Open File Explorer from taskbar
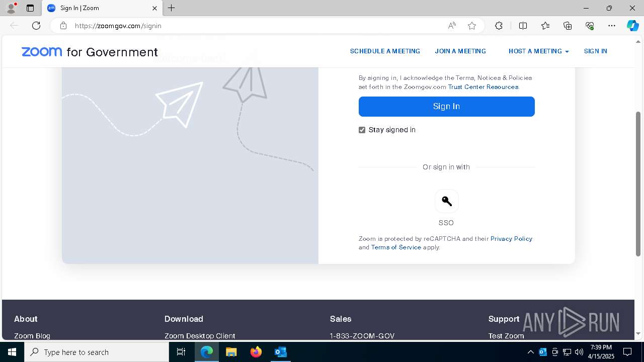This screenshot has width=644, height=362. coord(231,352)
